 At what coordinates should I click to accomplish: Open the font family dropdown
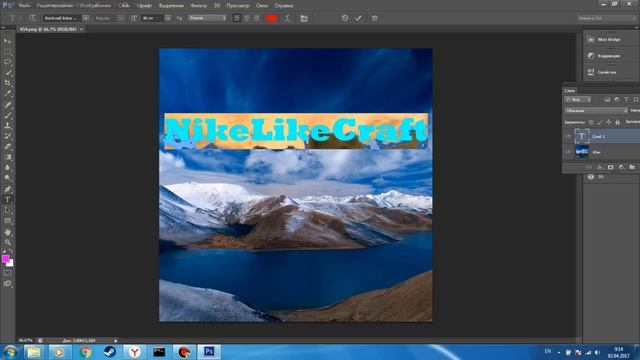tap(85, 18)
